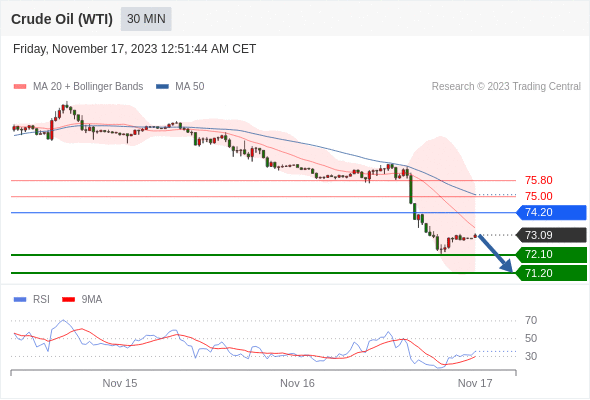The image size is (590, 400).
Task: Click the Nov 17 date axis label
Action: tap(475, 383)
